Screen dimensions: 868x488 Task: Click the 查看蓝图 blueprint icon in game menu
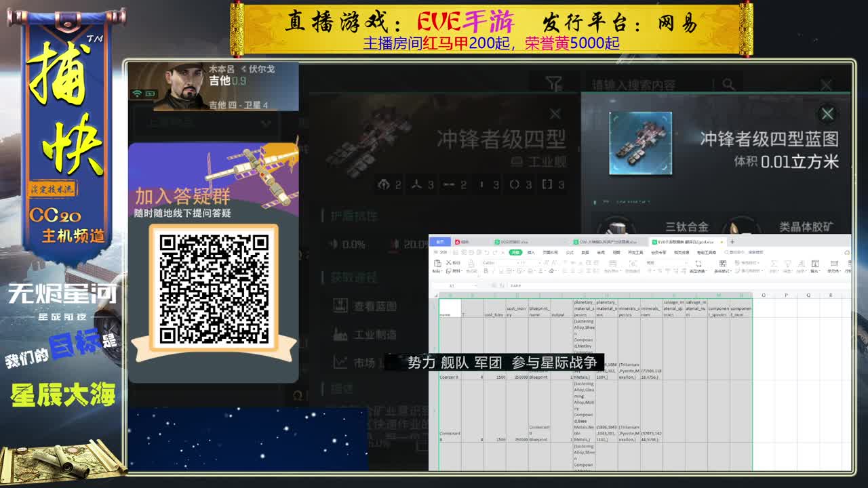click(x=340, y=306)
